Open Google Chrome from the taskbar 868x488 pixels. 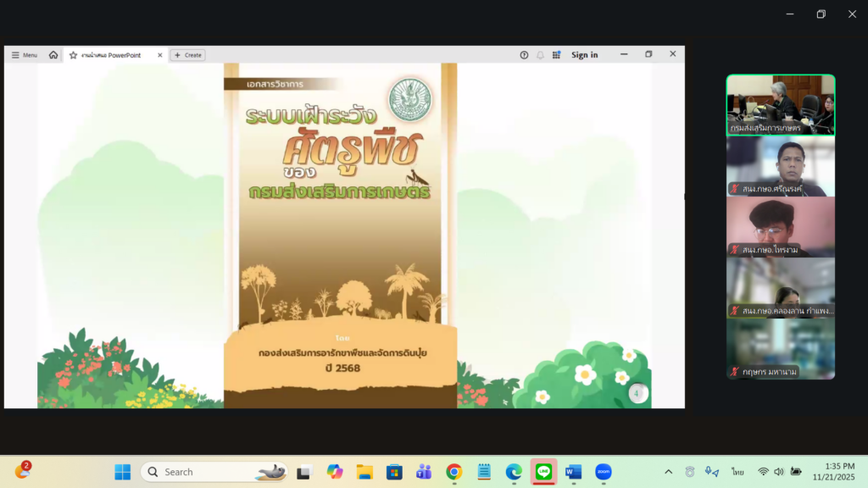454,472
